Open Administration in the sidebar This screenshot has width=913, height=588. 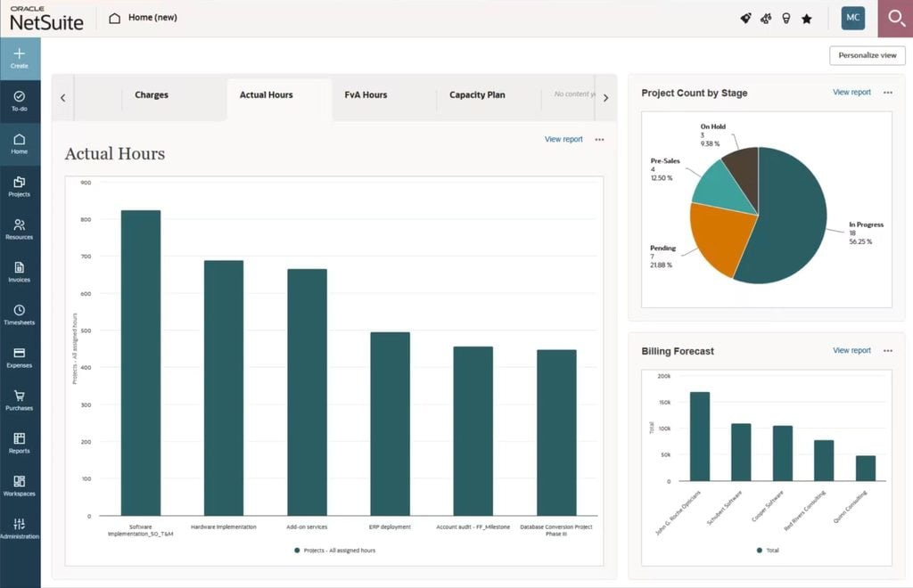coord(20,528)
